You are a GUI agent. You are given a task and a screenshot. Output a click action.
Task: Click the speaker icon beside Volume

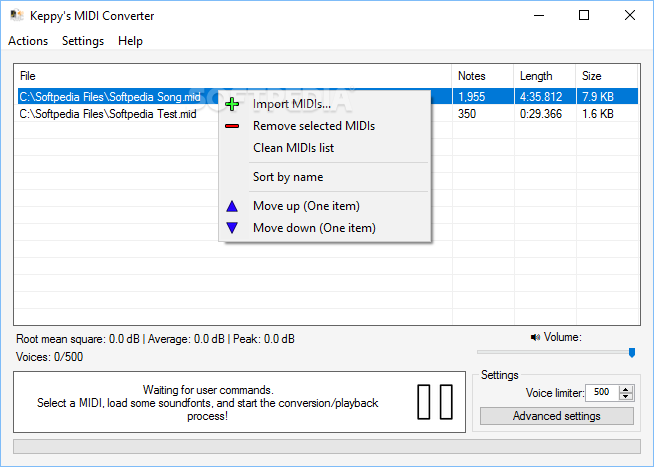tap(535, 337)
